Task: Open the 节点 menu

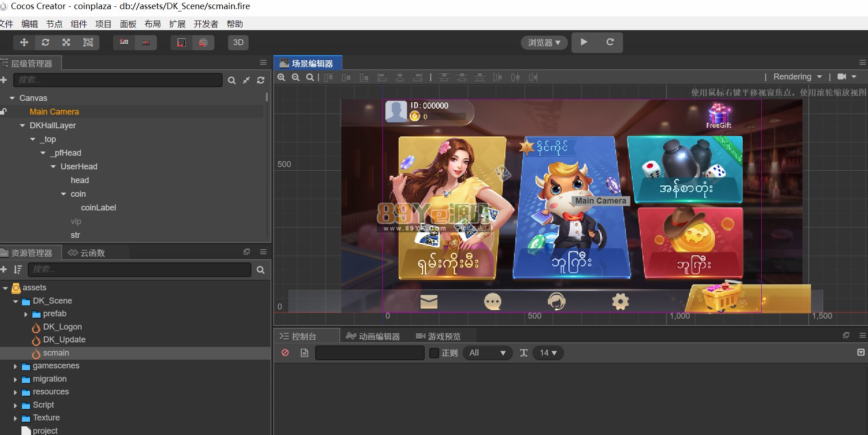Action: point(54,24)
